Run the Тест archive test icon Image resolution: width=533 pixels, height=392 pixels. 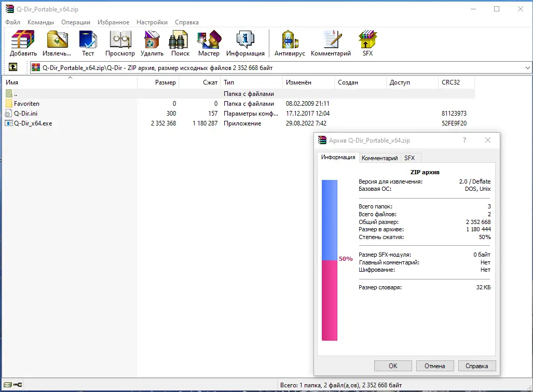[88, 43]
